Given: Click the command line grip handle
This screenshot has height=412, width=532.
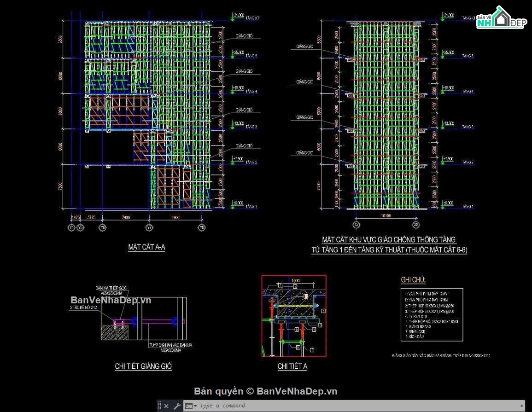Looking at the screenshot, I should coord(159,406).
